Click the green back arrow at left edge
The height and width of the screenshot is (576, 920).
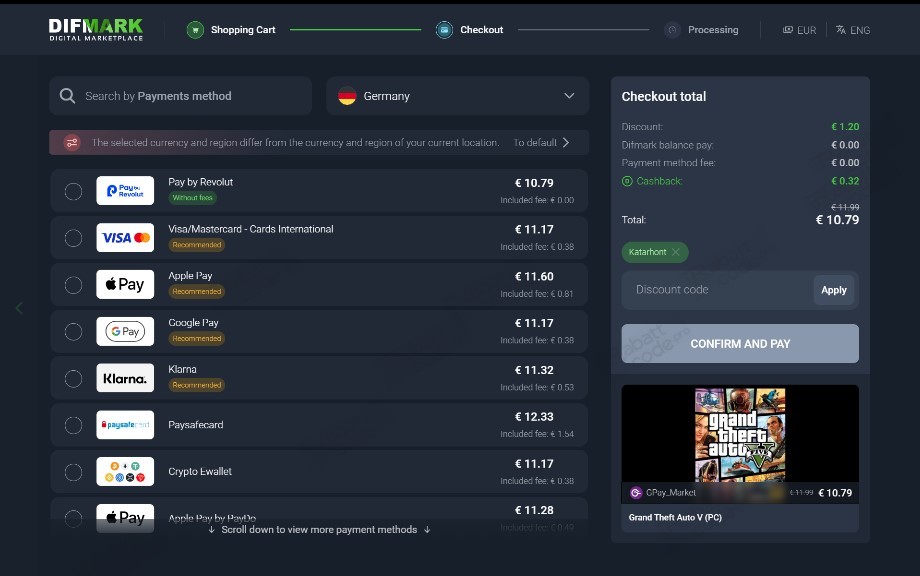point(19,308)
